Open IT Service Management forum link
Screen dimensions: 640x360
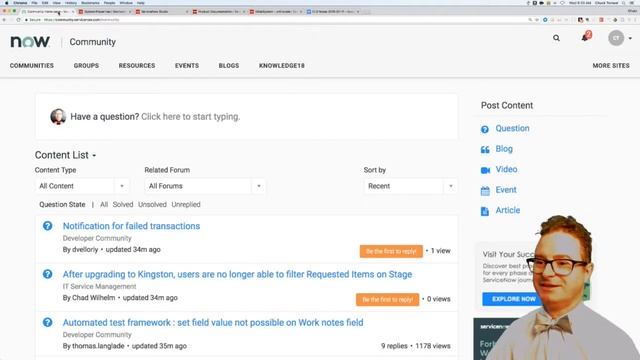pyautogui.click(x=100, y=286)
